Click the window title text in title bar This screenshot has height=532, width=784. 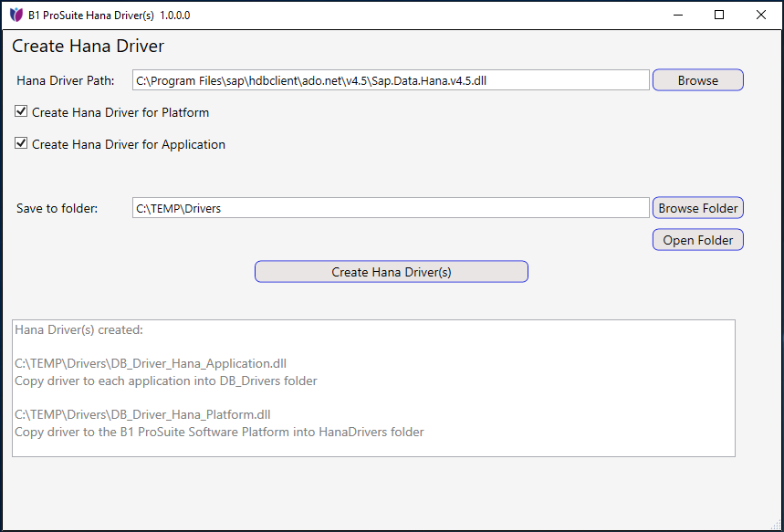[x=110, y=16]
